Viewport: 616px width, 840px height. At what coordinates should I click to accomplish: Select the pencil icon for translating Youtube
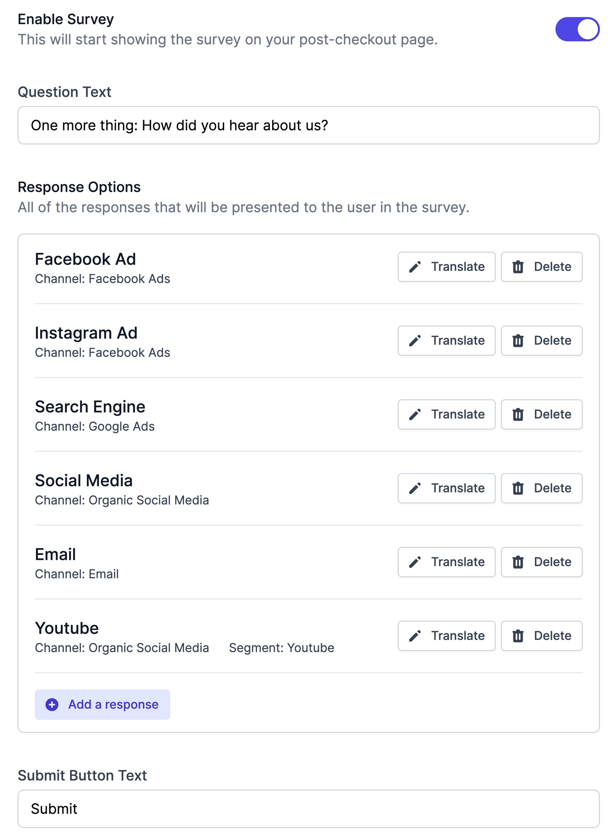point(415,636)
